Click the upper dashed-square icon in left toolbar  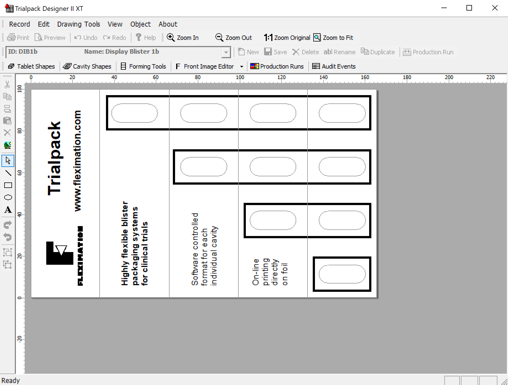pos(8,252)
